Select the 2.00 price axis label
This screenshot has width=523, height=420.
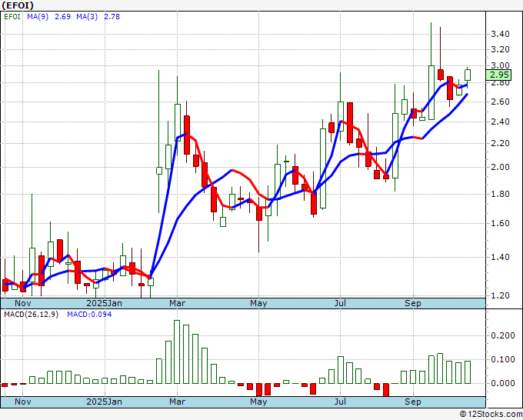coord(499,168)
